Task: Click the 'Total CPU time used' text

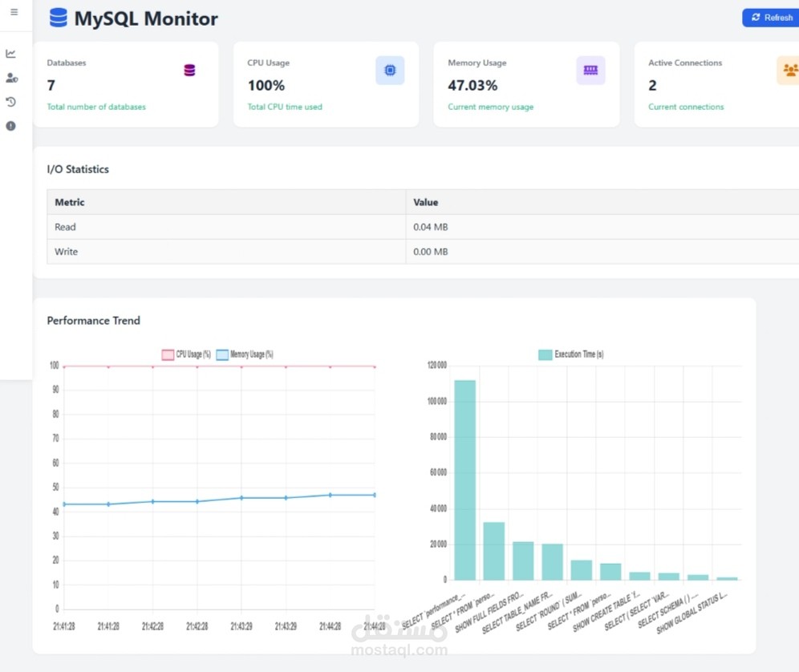Action: [285, 107]
